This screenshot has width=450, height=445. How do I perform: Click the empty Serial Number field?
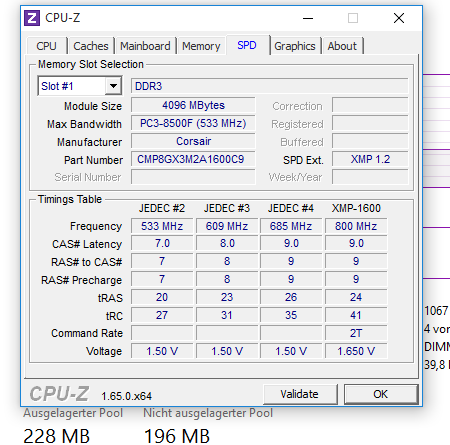click(x=193, y=177)
